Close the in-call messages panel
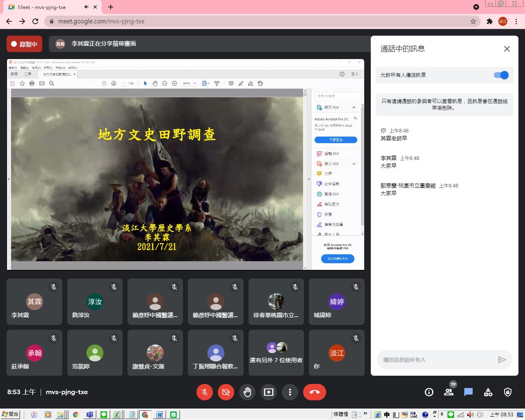Image resolution: width=525 pixels, height=420 pixels. [507, 49]
